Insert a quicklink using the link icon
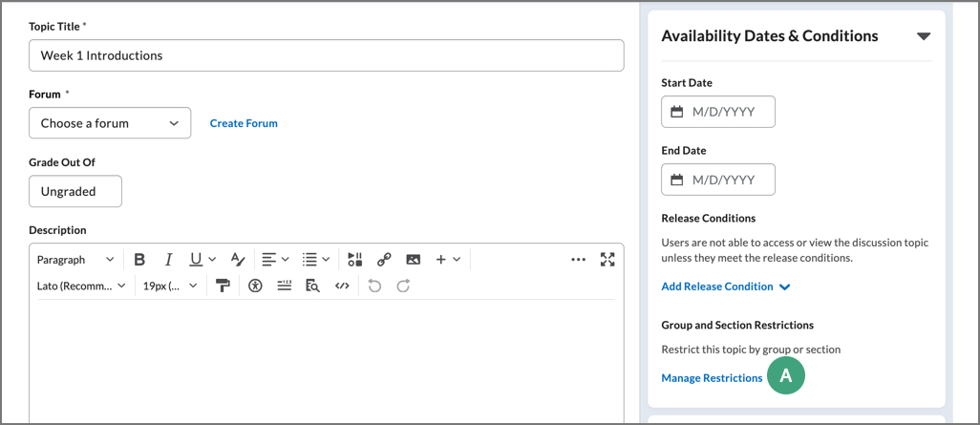The height and width of the screenshot is (425, 980). click(x=384, y=260)
